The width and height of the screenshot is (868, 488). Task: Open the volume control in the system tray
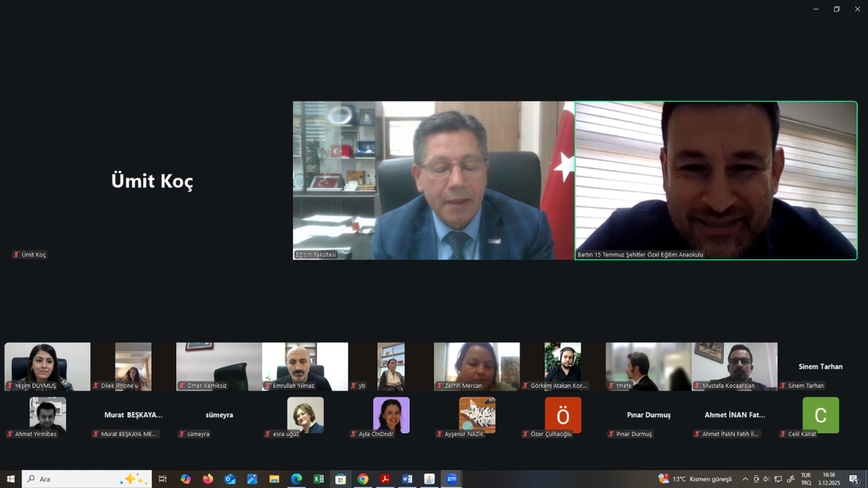point(766,479)
